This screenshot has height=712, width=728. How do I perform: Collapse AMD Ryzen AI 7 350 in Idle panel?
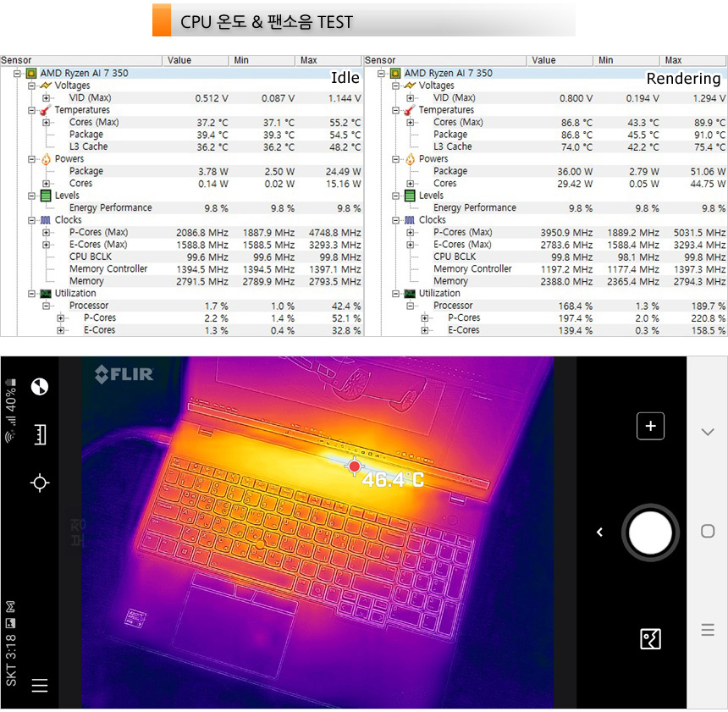point(18,74)
